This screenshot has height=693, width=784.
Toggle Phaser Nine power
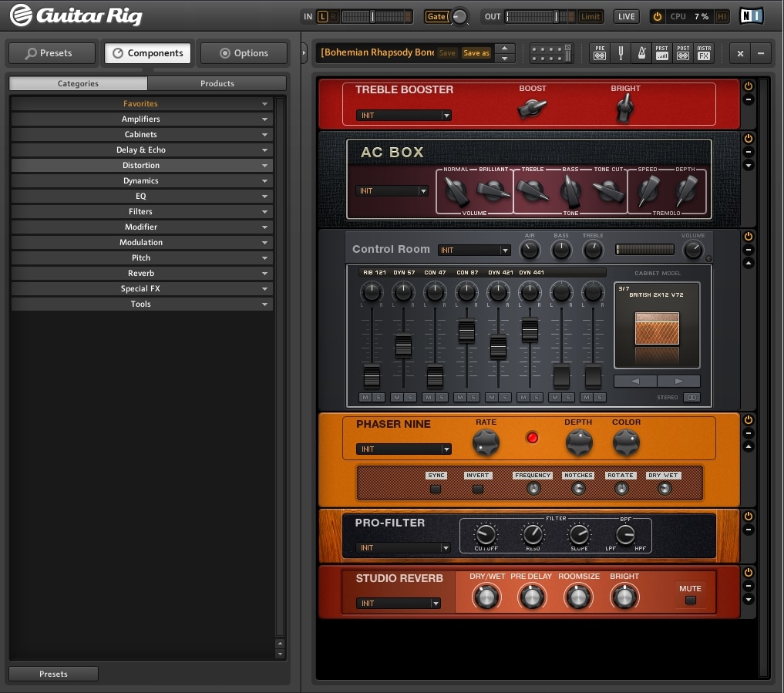point(748,419)
